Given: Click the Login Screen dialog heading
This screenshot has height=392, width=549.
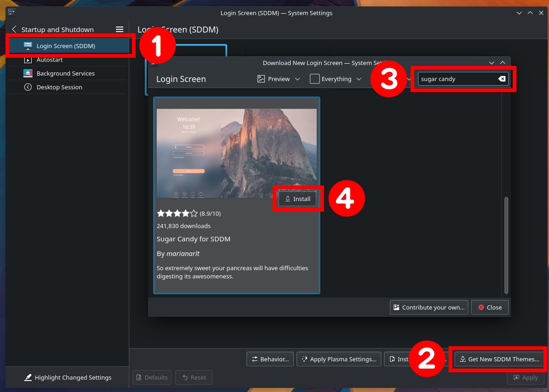Looking at the screenshot, I should [x=181, y=79].
